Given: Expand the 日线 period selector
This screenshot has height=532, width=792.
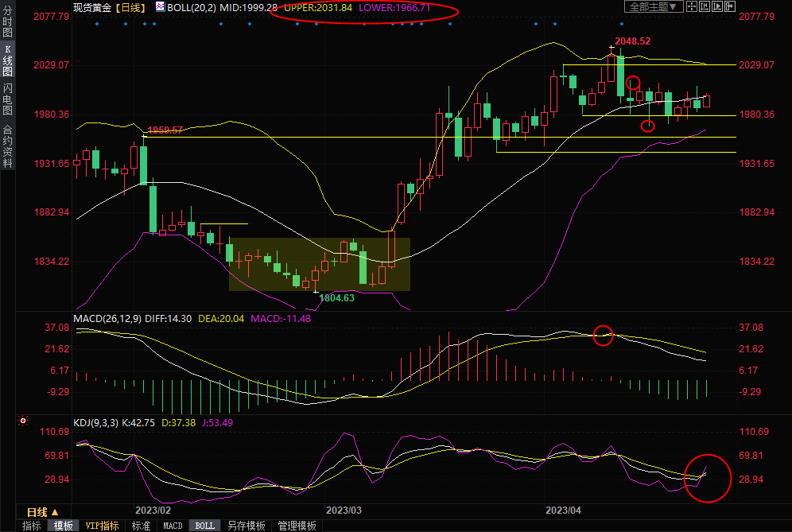Looking at the screenshot, I should [43, 512].
